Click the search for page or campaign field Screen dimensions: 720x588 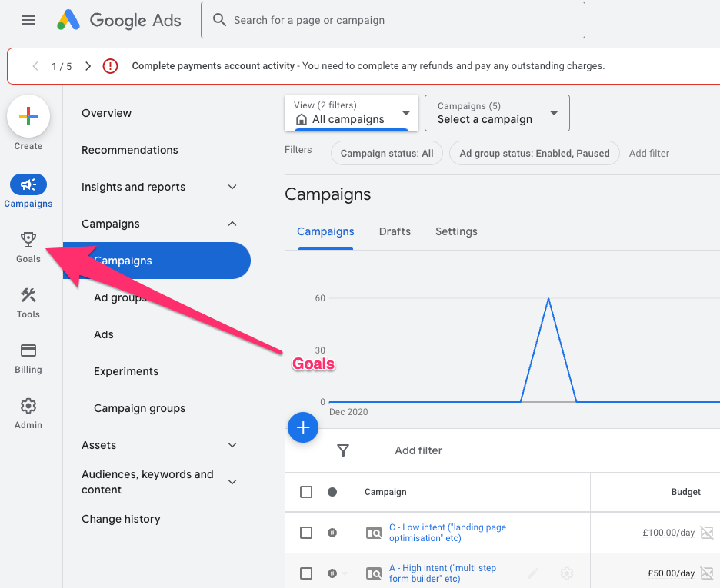393,20
